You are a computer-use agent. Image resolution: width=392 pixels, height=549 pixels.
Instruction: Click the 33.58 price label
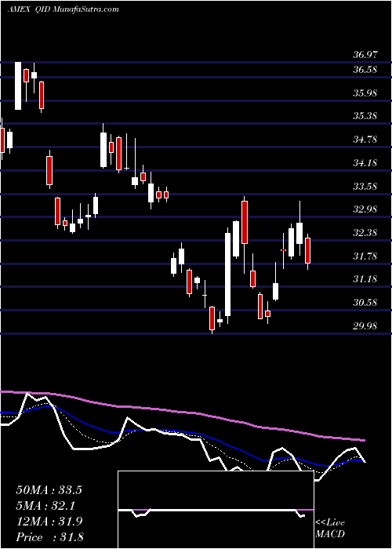pyautogui.click(x=365, y=187)
